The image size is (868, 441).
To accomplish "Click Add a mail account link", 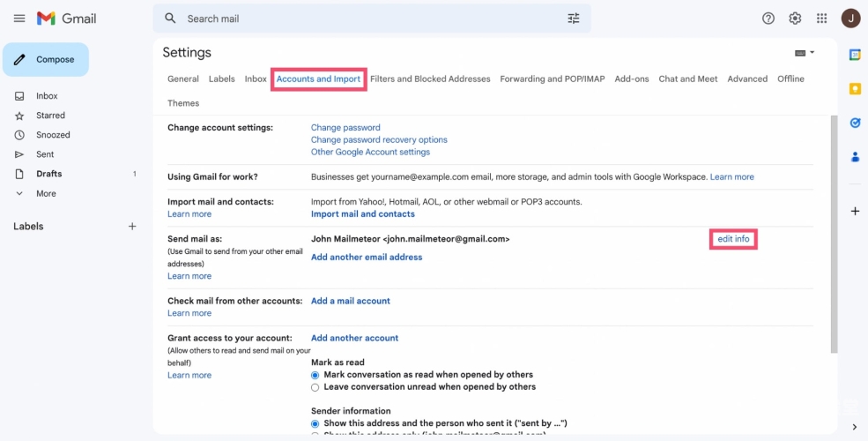I will tap(351, 301).
